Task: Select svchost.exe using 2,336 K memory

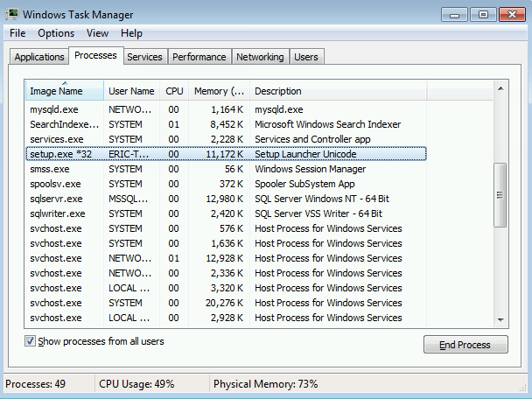Action: (226, 274)
